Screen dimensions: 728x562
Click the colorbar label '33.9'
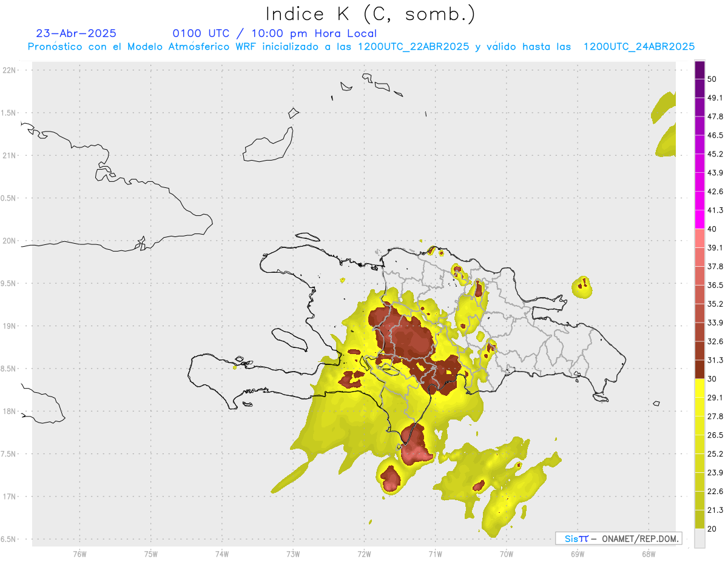[715, 323]
